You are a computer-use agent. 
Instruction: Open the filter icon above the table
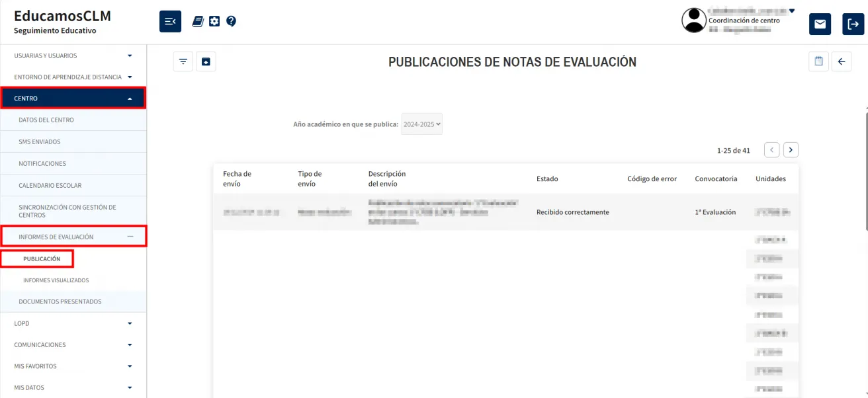183,61
